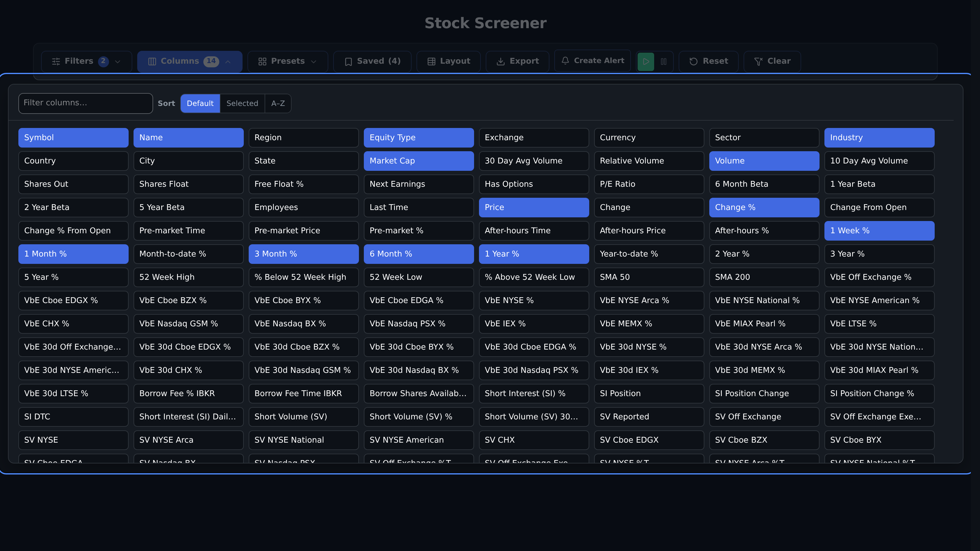Disable the 3 Month % column
The image size is (980, 551).
point(303,254)
